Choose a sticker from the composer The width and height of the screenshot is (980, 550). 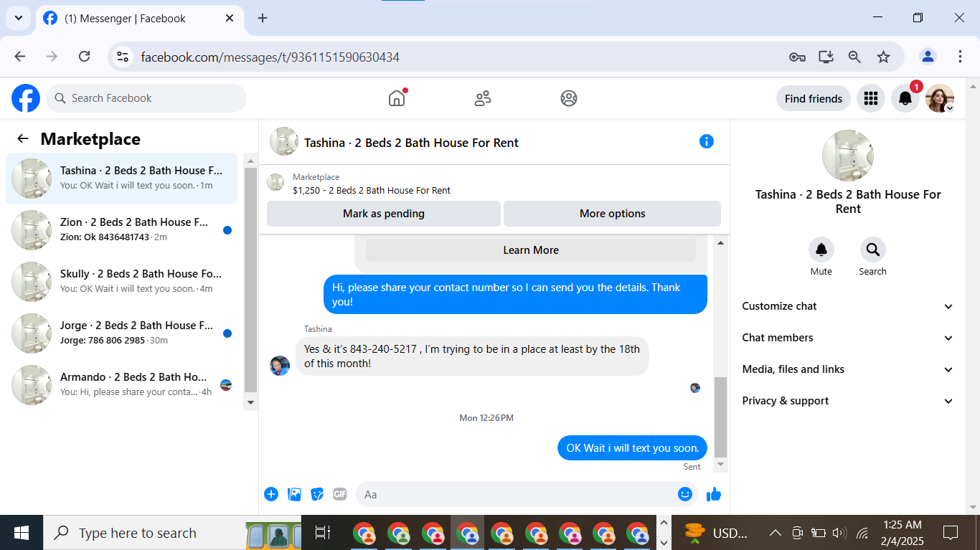(317, 494)
